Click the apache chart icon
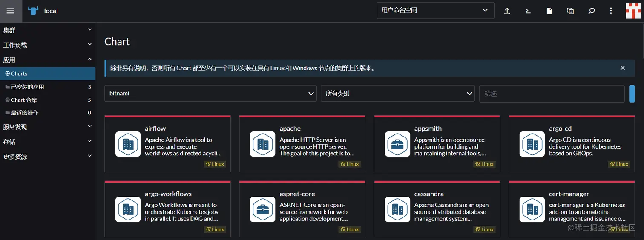This screenshot has height=240, width=644. click(262, 144)
